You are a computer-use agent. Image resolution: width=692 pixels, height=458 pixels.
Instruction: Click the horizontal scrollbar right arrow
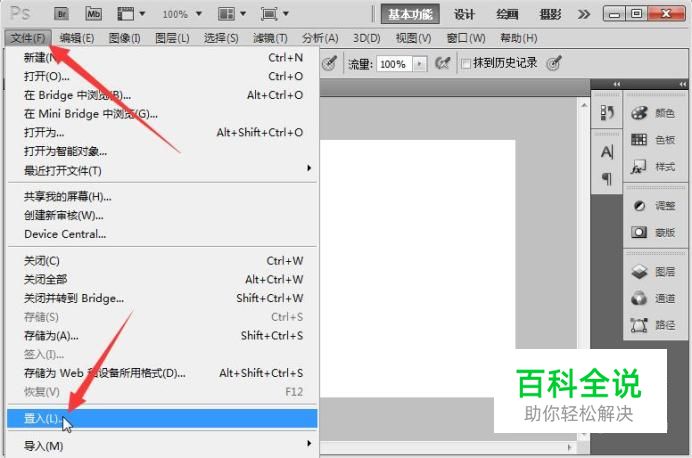(570, 447)
